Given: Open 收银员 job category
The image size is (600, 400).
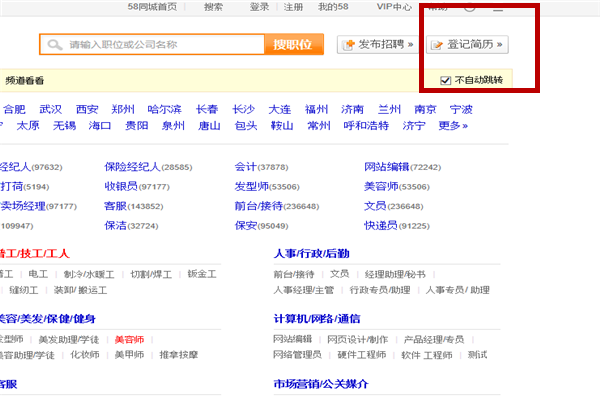Looking at the screenshot, I should click(x=121, y=186).
